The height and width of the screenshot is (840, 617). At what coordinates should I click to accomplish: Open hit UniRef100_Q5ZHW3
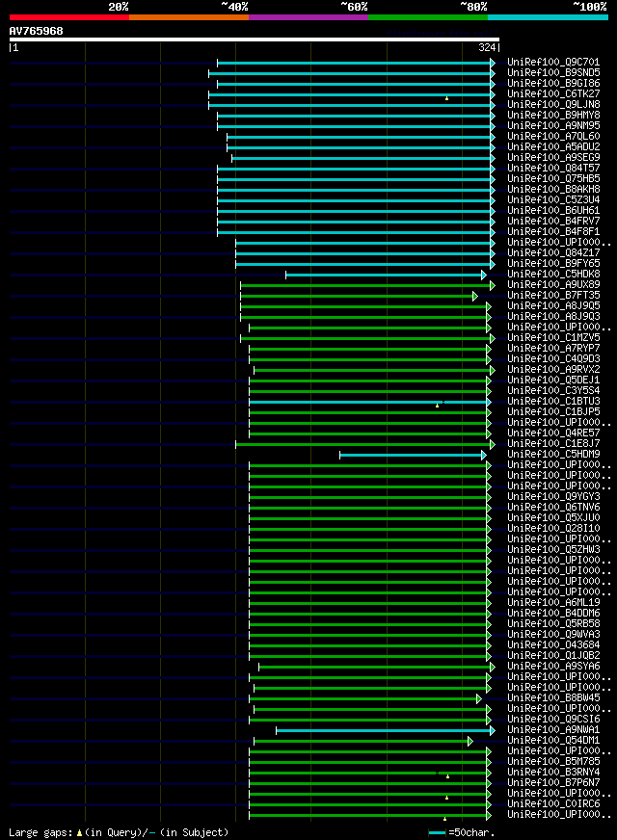point(553,550)
